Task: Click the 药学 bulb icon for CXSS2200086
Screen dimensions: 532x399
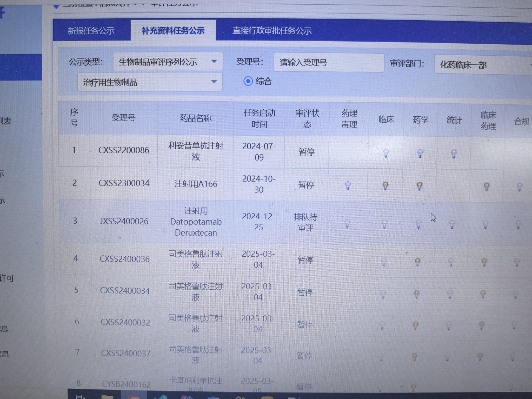Action: tap(420, 154)
